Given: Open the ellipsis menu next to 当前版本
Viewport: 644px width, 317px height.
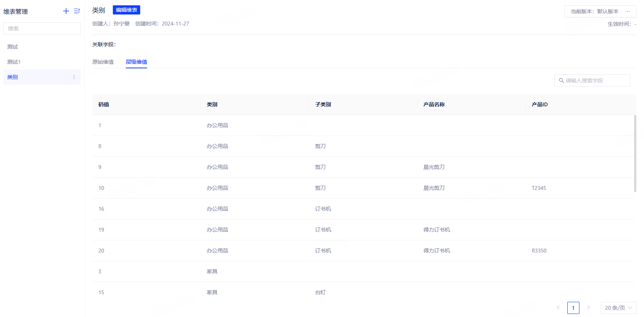Looking at the screenshot, I should coord(628,11).
